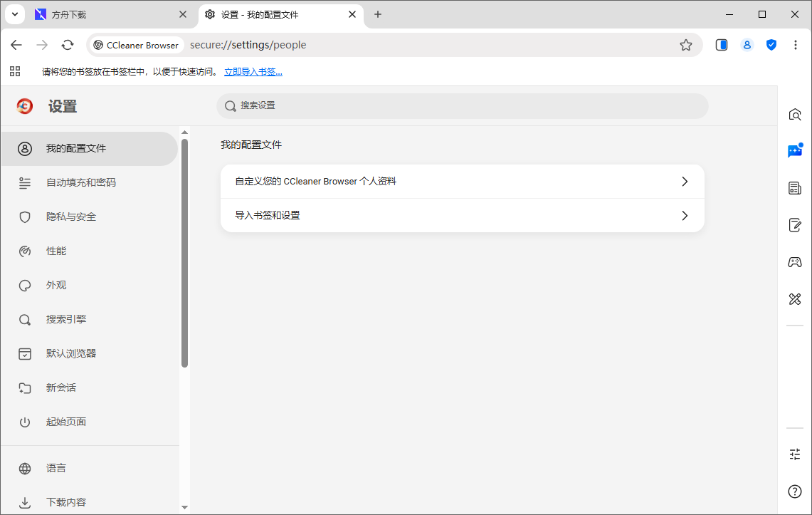Click the CCleaner site information badge
812x515 pixels.
136,44
